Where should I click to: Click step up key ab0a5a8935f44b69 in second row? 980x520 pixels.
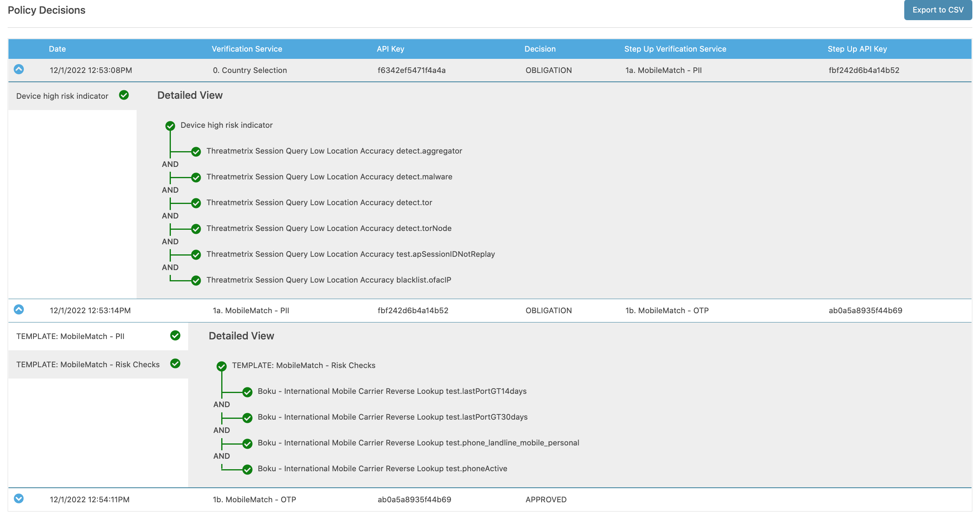[x=865, y=310]
